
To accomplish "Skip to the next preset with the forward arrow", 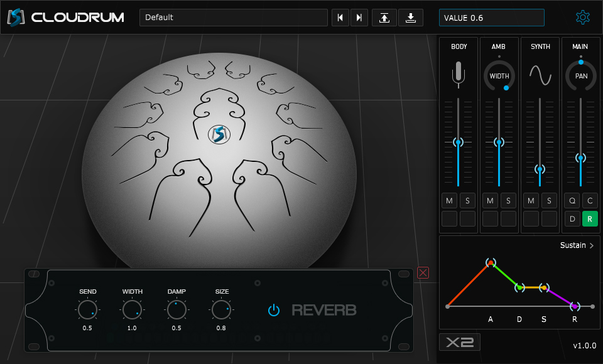I will [359, 17].
